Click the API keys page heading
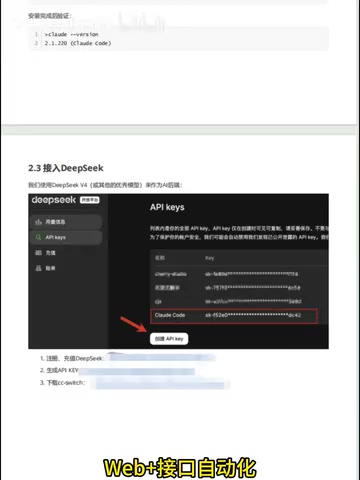This screenshot has height=480, width=360. [167, 207]
